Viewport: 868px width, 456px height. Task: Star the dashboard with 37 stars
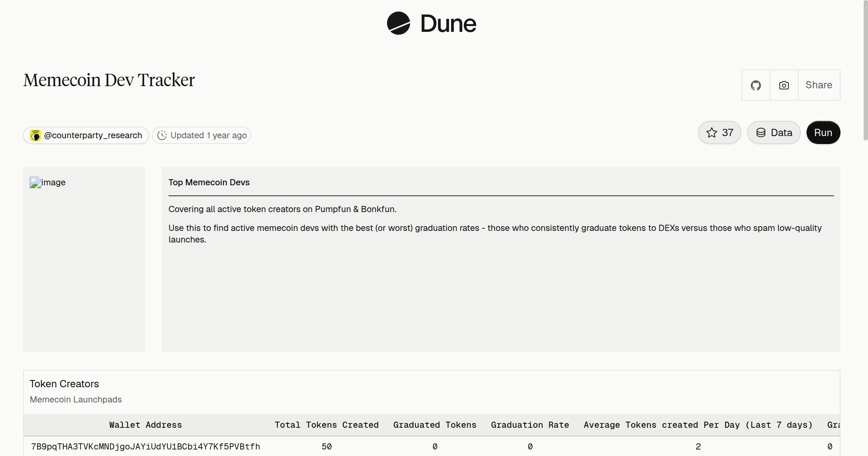[x=719, y=132]
